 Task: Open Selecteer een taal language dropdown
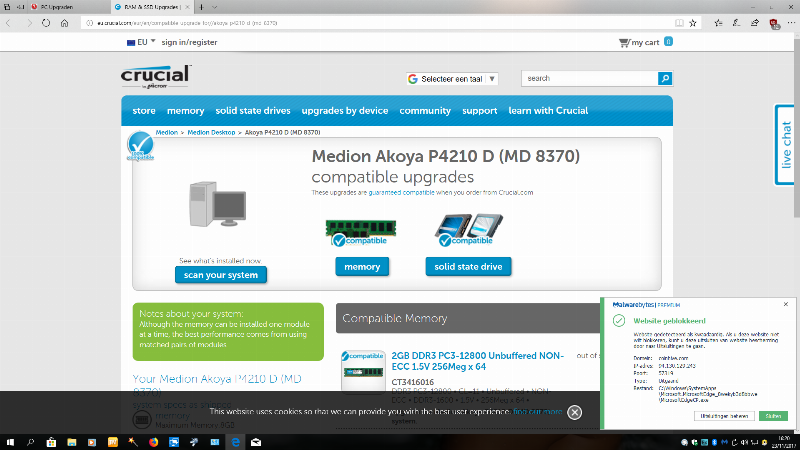[x=452, y=79]
